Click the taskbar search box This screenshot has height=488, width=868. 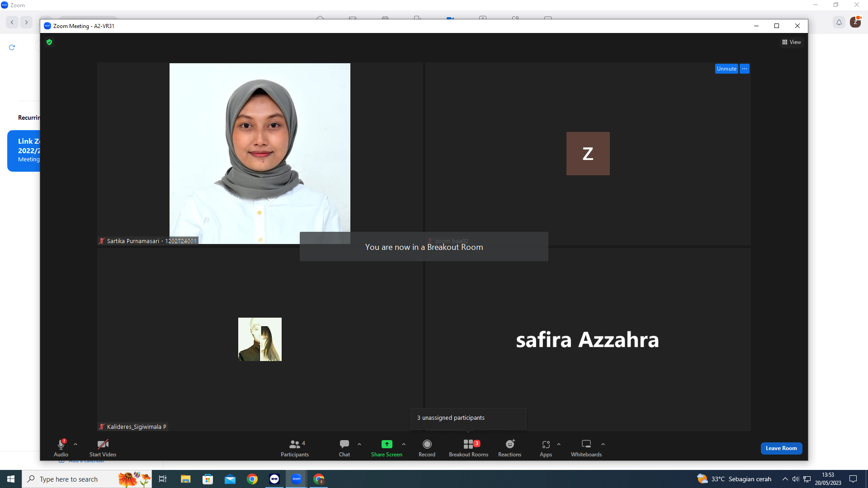pos(87,479)
